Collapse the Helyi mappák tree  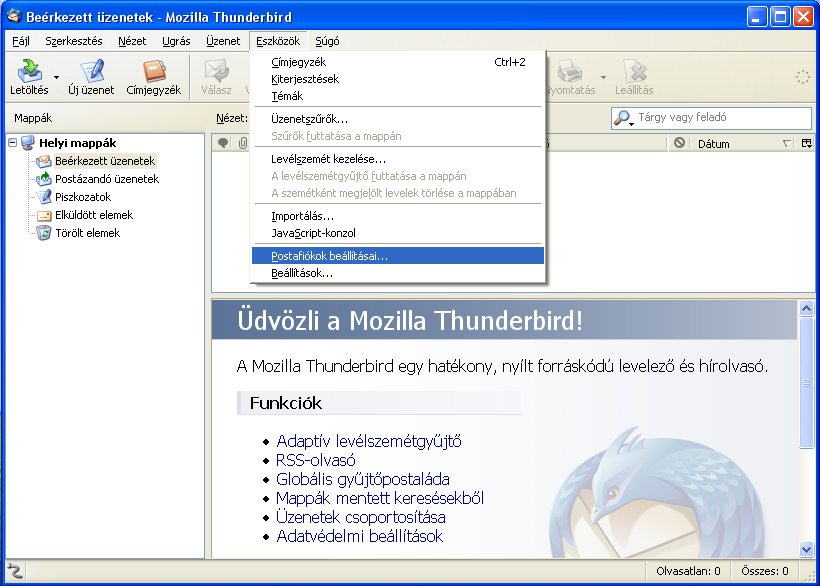click(13, 143)
